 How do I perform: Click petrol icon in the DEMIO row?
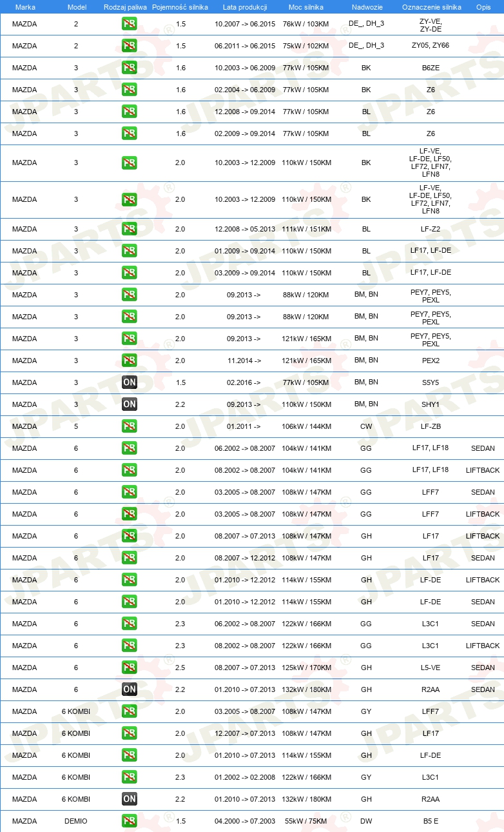[130, 821]
